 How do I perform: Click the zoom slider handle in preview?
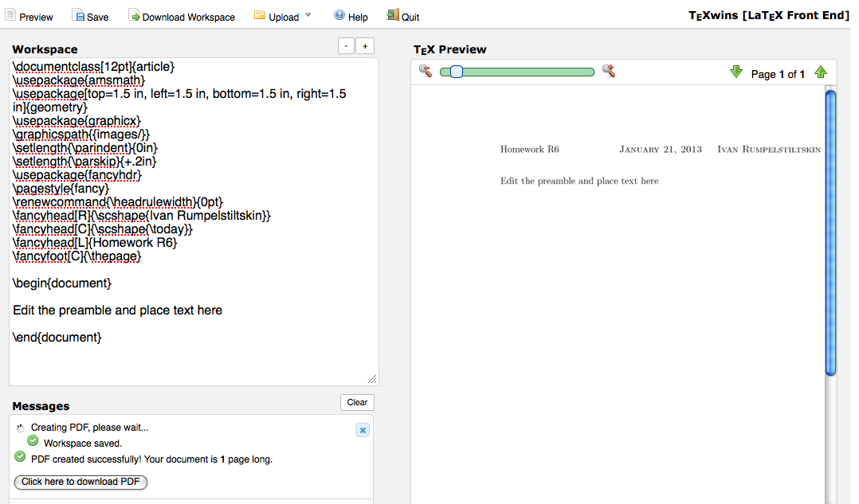pos(456,72)
